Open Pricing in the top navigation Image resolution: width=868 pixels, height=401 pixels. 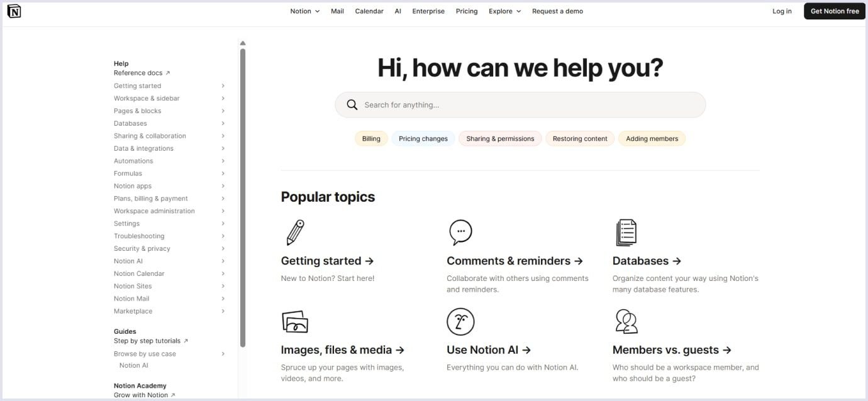point(467,11)
